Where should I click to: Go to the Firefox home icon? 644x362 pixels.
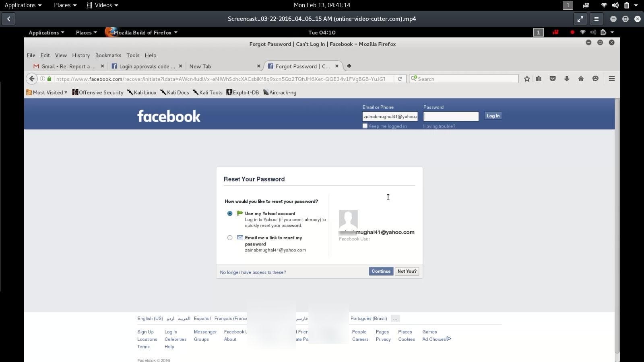pyautogui.click(x=581, y=79)
